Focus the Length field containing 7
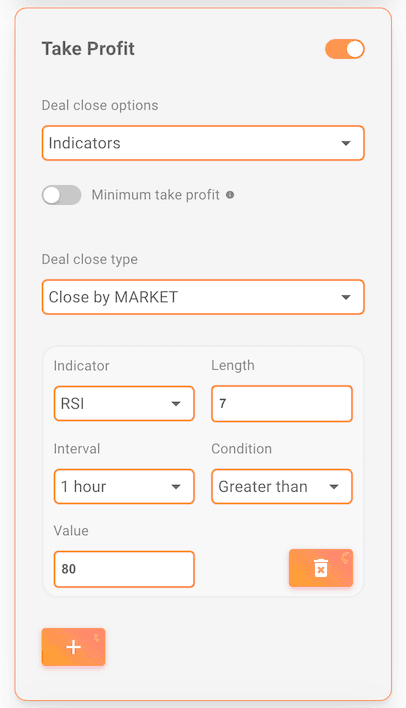Screen dimensions: 406x708 (x=282, y=404)
